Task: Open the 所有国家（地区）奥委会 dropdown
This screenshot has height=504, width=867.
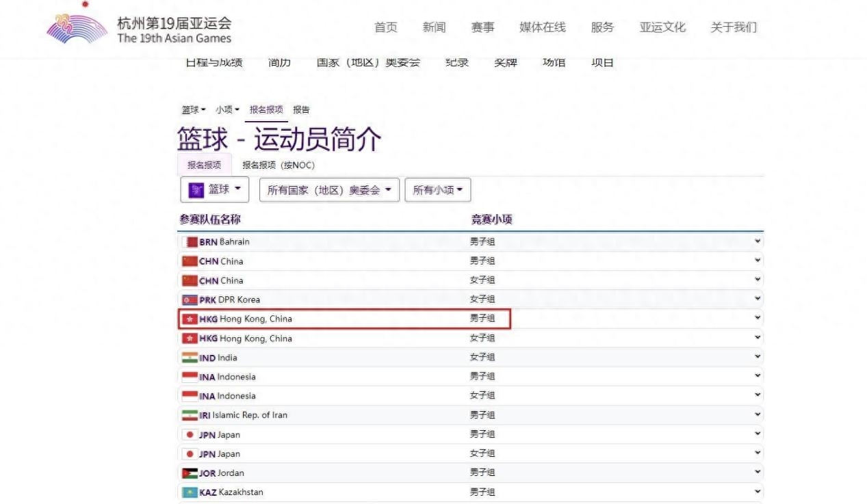Action: [x=329, y=190]
